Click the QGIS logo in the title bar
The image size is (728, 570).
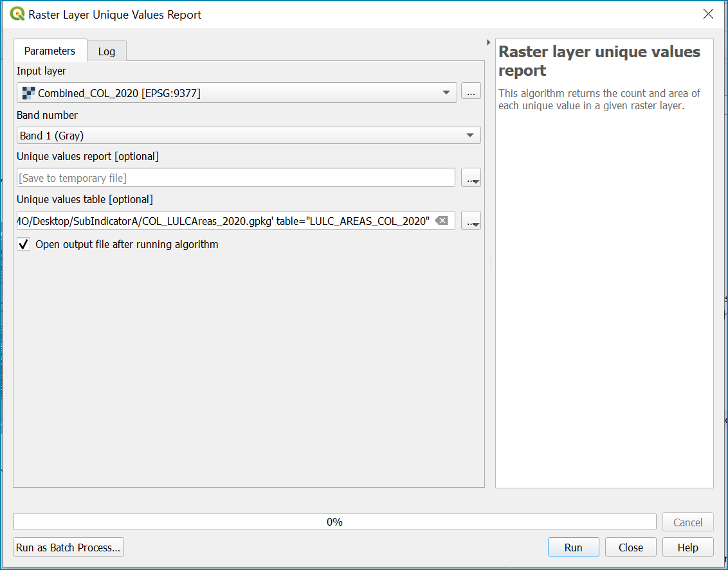click(x=17, y=14)
